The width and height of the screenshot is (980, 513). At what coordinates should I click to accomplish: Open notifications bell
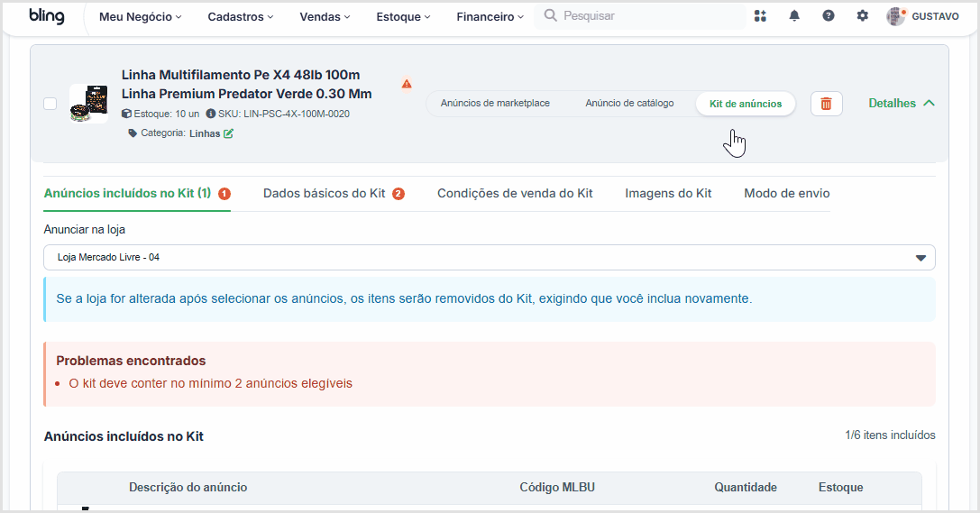(x=794, y=16)
